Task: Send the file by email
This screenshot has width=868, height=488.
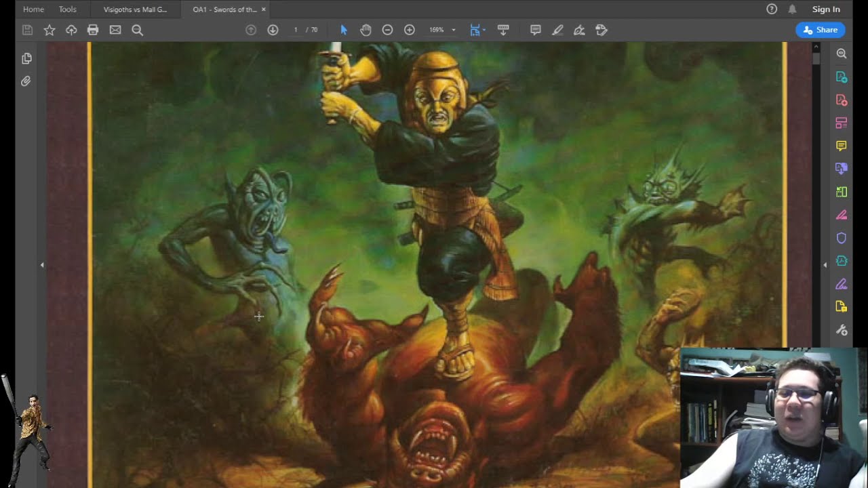Action: coord(115,30)
